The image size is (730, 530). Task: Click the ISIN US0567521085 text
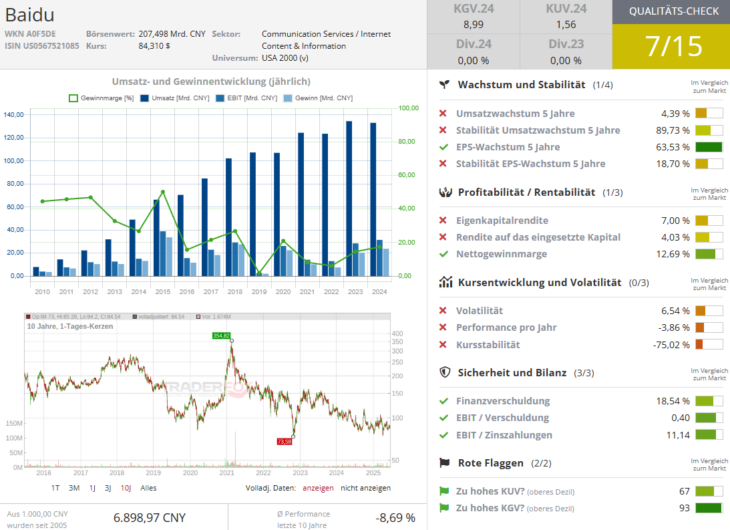point(42,46)
